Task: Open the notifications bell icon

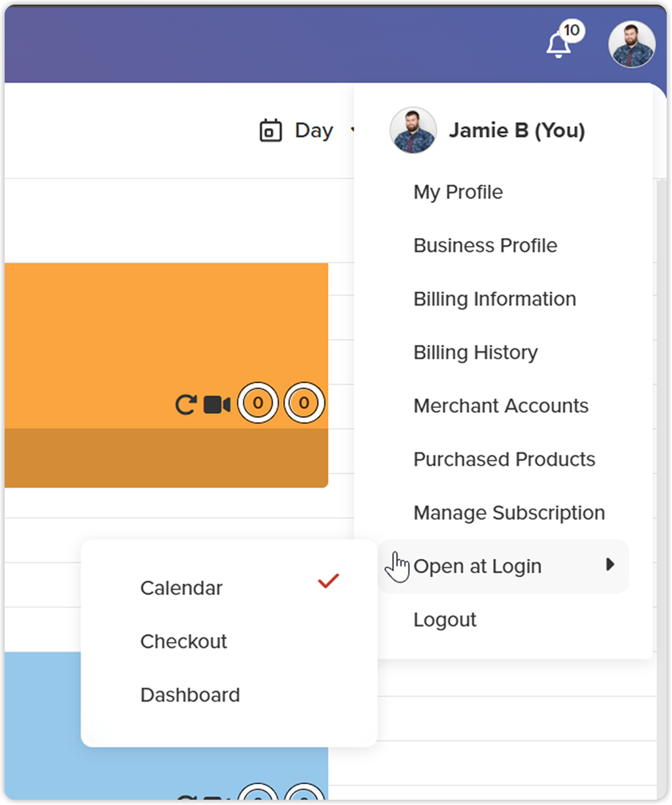Action: tap(558, 45)
